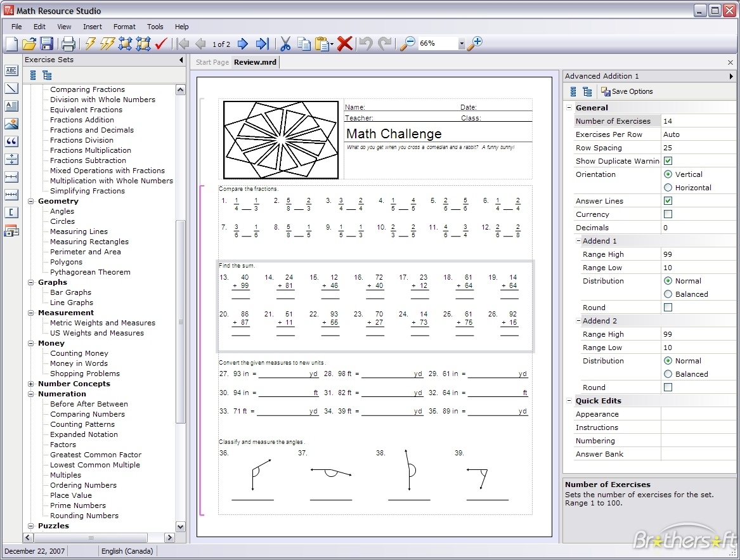This screenshot has height=560, width=740.
Task: Go to the next page blue arrow
Action: tap(243, 44)
